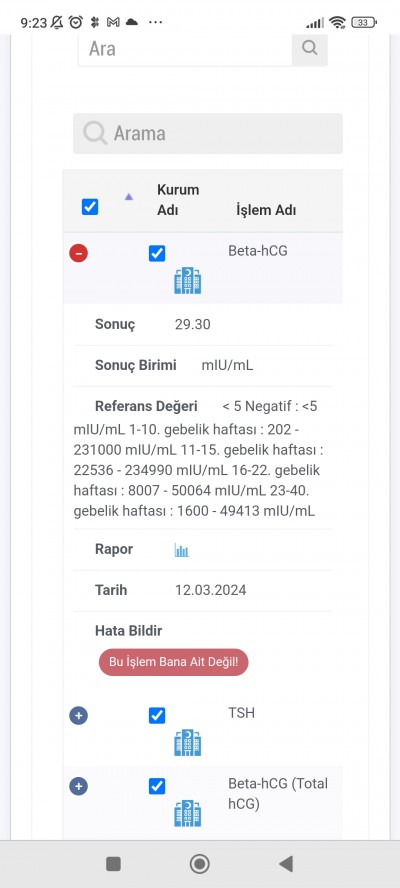Focus the Arama search field
This screenshot has width=400, height=888.
coord(208,133)
